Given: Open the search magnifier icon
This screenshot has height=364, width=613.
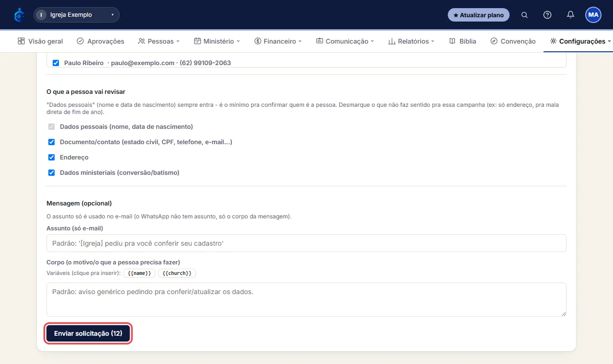Looking at the screenshot, I should click(x=524, y=15).
